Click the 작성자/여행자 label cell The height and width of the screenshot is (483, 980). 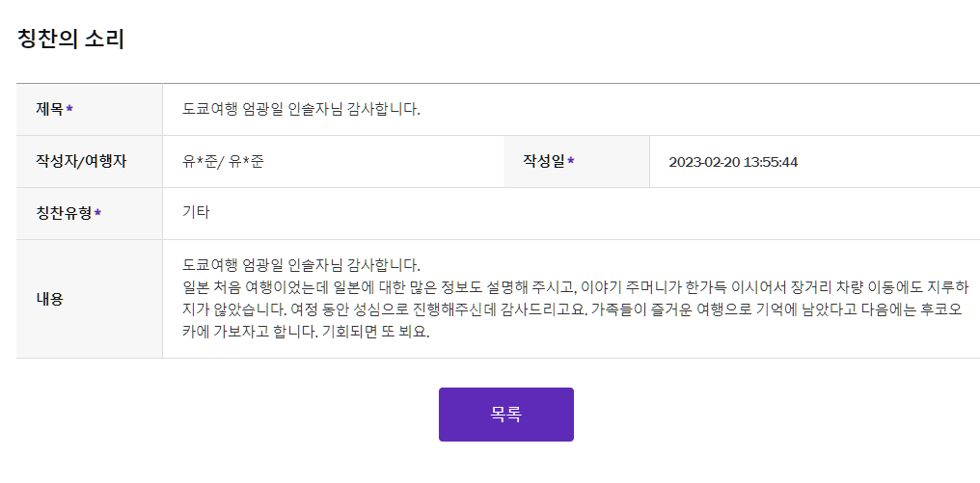90,161
